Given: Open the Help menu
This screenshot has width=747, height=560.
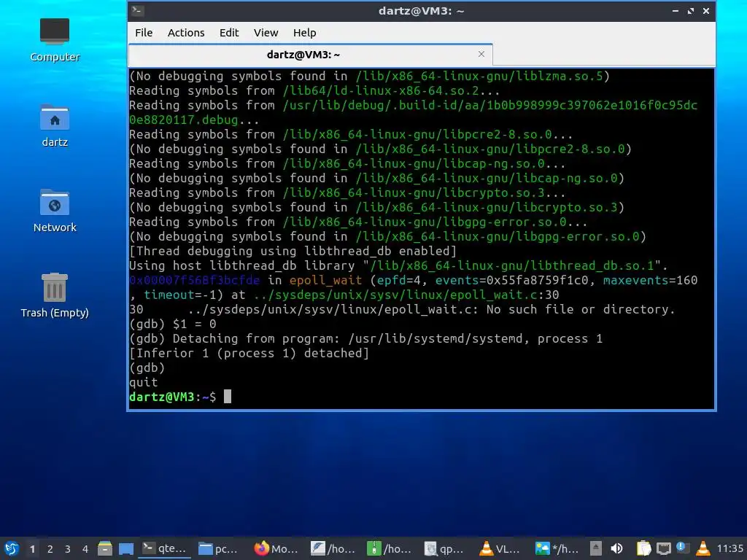Looking at the screenshot, I should pyautogui.click(x=304, y=33).
